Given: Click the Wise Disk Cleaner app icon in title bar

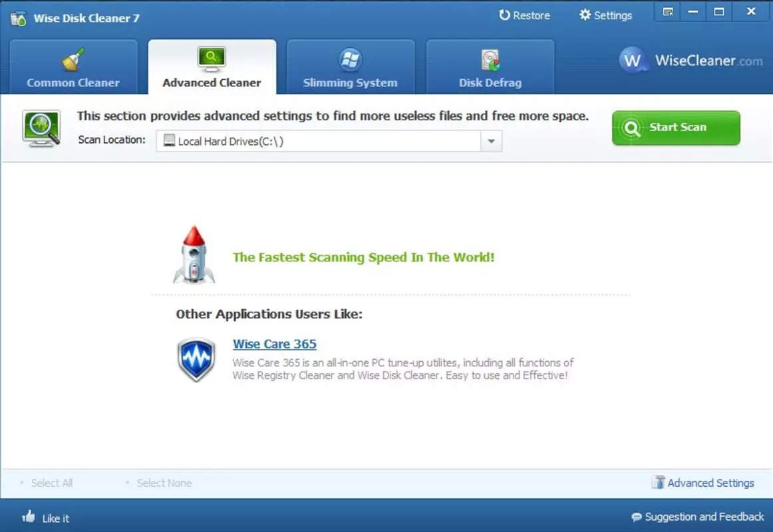Looking at the screenshot, I should coord(18,18).
